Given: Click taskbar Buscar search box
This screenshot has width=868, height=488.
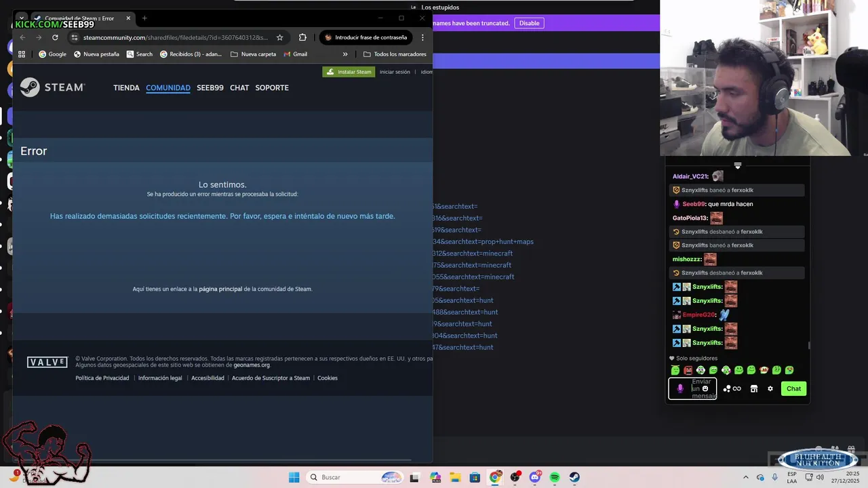Looking at the screenshot, I should (x=355, y=477).
